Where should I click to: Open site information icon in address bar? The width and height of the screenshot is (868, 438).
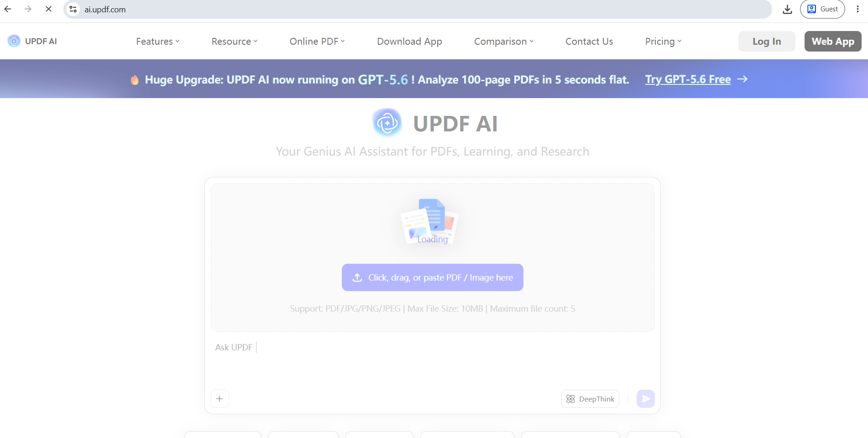pos(73,9)
